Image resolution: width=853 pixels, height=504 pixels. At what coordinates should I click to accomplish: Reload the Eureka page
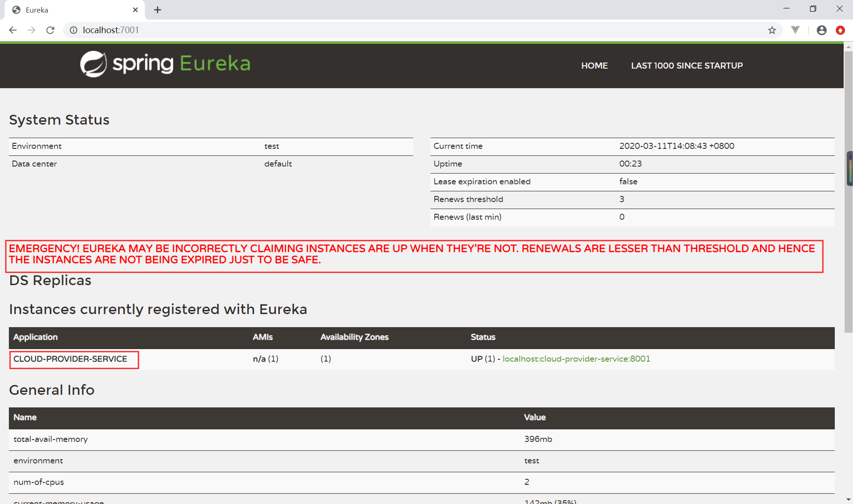pyautogui.click(x=50, y=30)
